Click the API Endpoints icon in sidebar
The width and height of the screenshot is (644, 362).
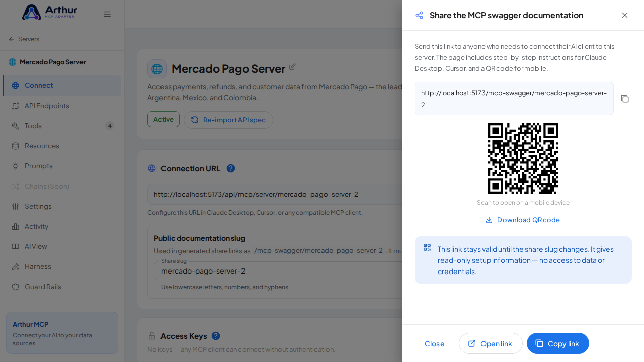click(x=15, y=106)
